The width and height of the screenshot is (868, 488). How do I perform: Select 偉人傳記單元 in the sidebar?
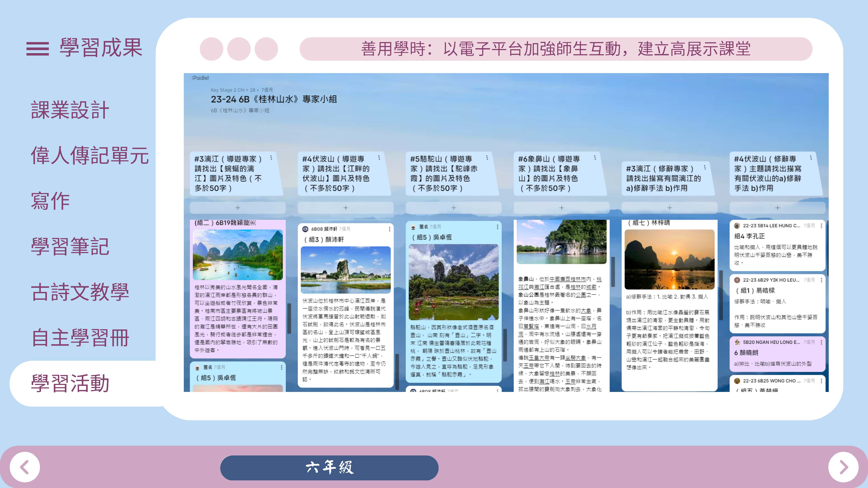[x=90, y=155]
